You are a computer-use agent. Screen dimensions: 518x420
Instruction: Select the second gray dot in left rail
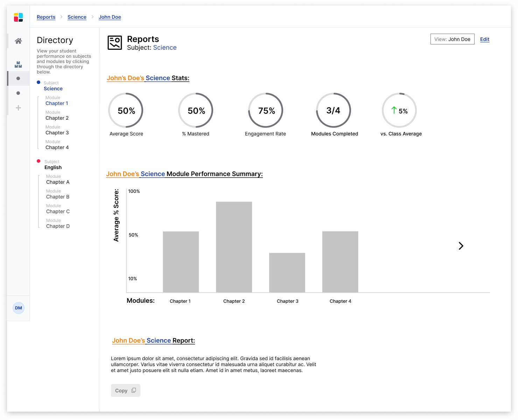coord(18,93)
